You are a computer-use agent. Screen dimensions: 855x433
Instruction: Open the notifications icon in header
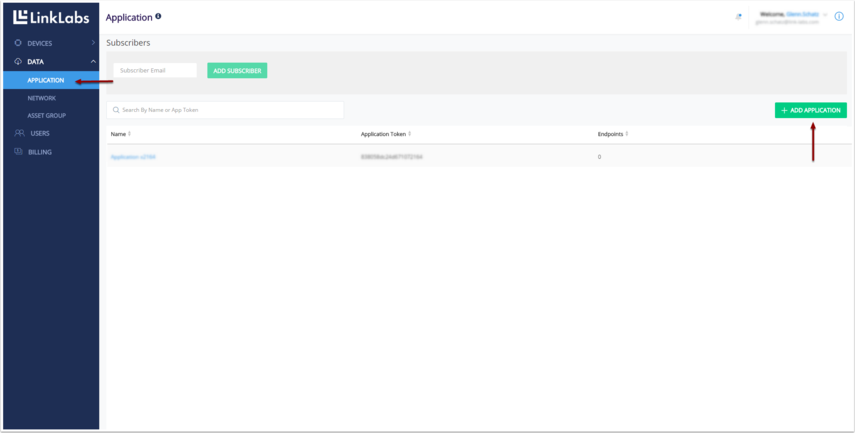click(739, 16)
